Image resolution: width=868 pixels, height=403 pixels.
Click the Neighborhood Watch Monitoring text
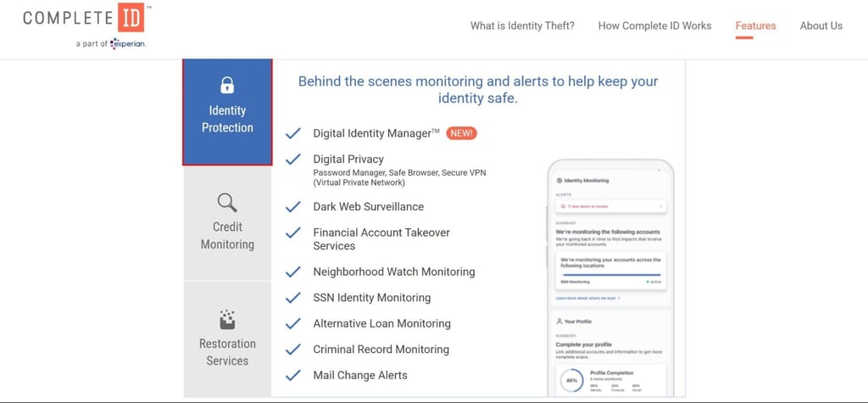click(x=394, y=272)
